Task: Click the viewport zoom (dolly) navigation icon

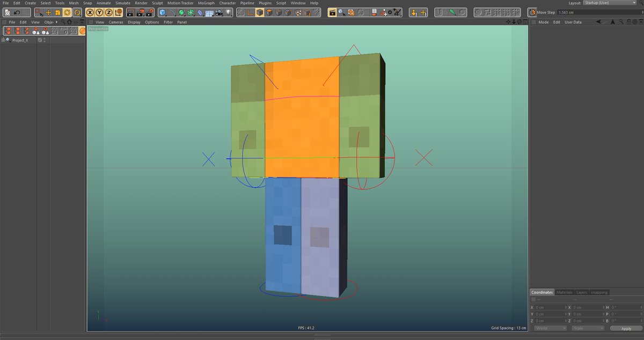Action: (x=514, y=22)
